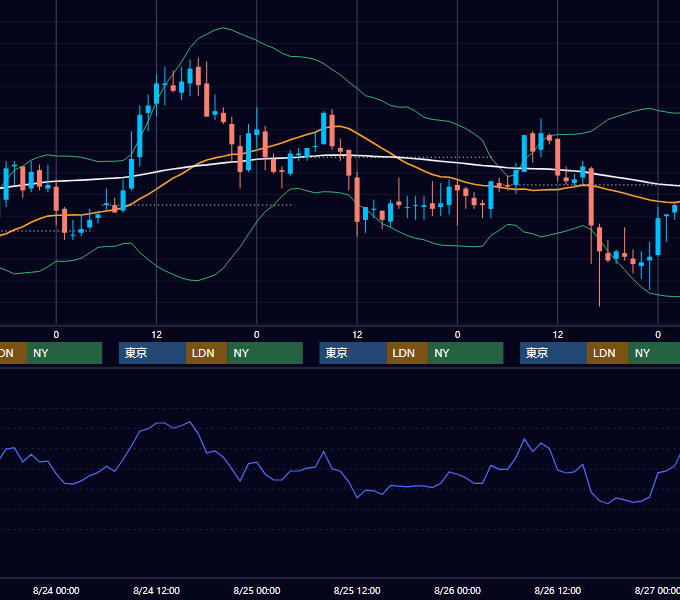Select the NY session block spanning 8/26 00:00
Viewport: 680px width, 600px height.
point(466,353)
